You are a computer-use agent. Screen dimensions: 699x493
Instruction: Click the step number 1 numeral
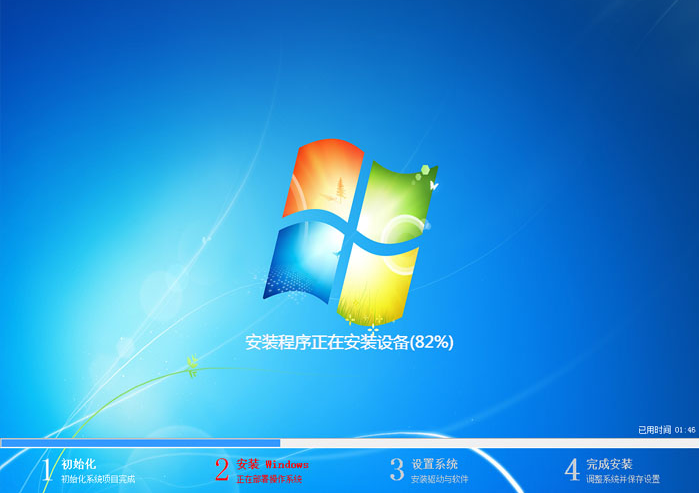coord(47,470)
